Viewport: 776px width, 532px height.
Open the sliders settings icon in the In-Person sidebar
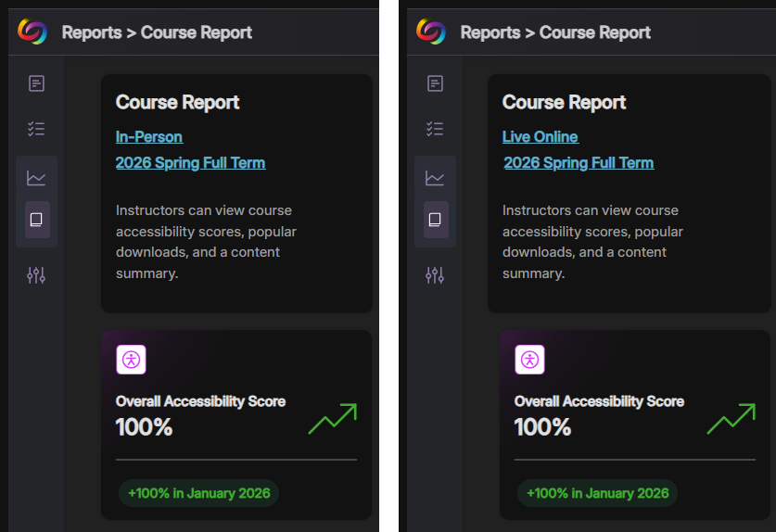point(36,275)
